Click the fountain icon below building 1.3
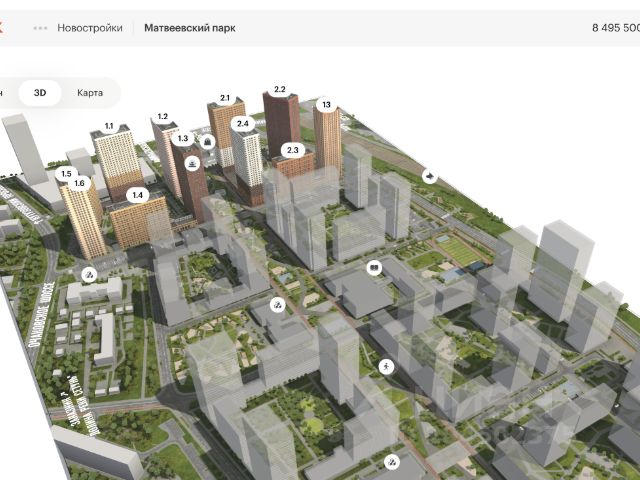 coord(190,163)
